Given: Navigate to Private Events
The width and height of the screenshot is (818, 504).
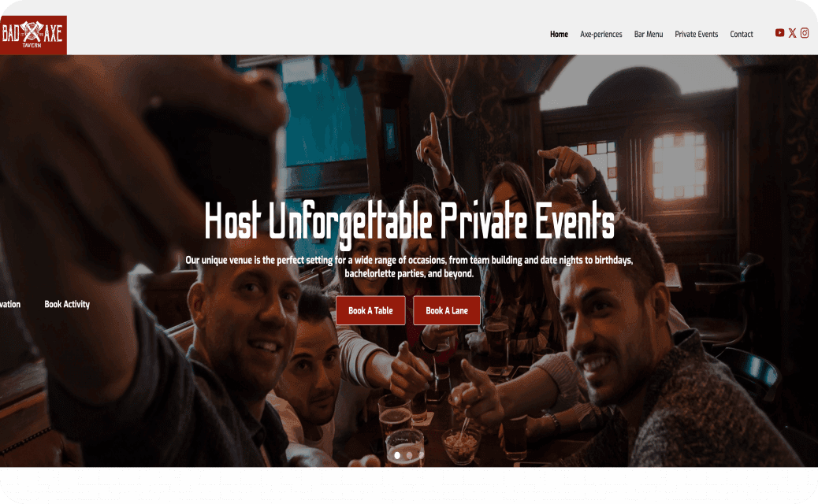Looking at the screenshot, I should (696, 35).
